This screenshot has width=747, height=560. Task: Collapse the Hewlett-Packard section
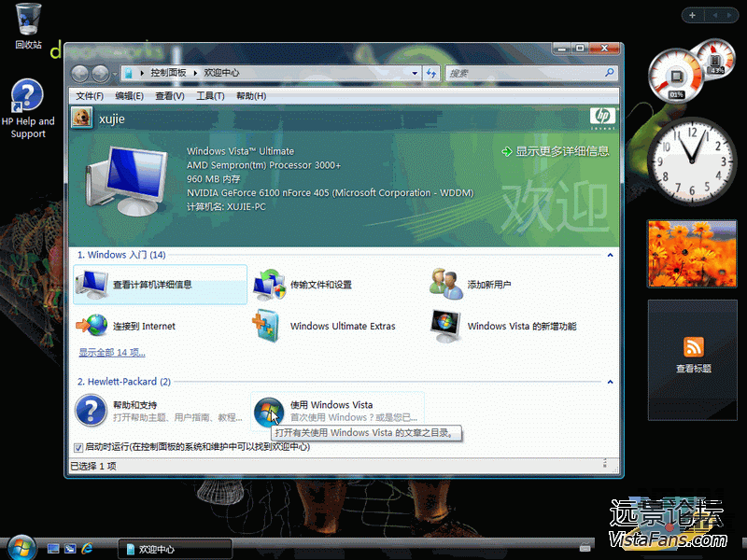coord(611,382)
